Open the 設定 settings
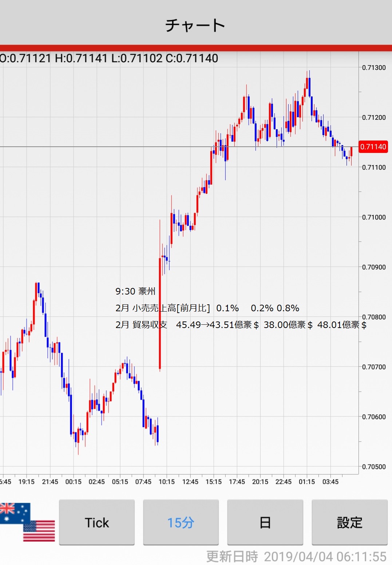The width and height of the screenshot is (392, 565). pyautogui.click(x=349, y=522)
